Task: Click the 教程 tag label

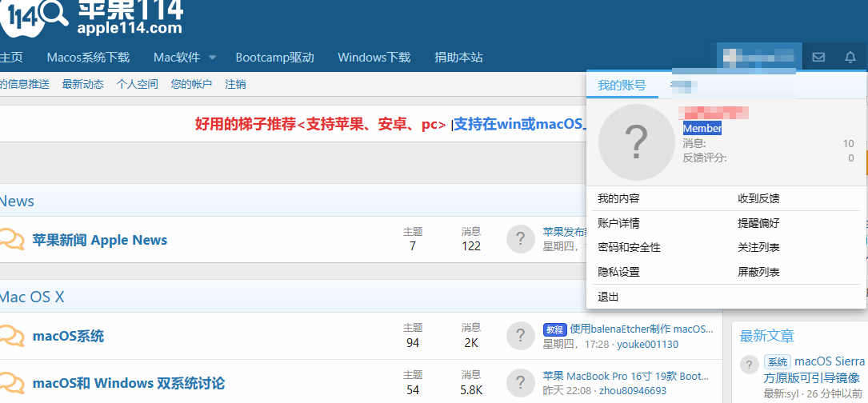Action: click(554, 330)
